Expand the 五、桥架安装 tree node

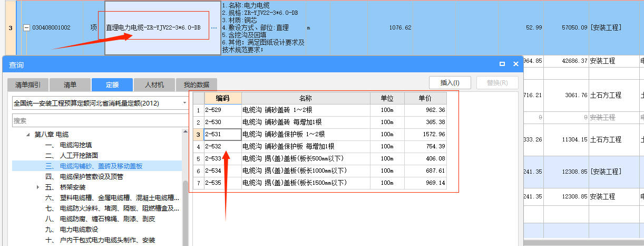tap(37, 187)
